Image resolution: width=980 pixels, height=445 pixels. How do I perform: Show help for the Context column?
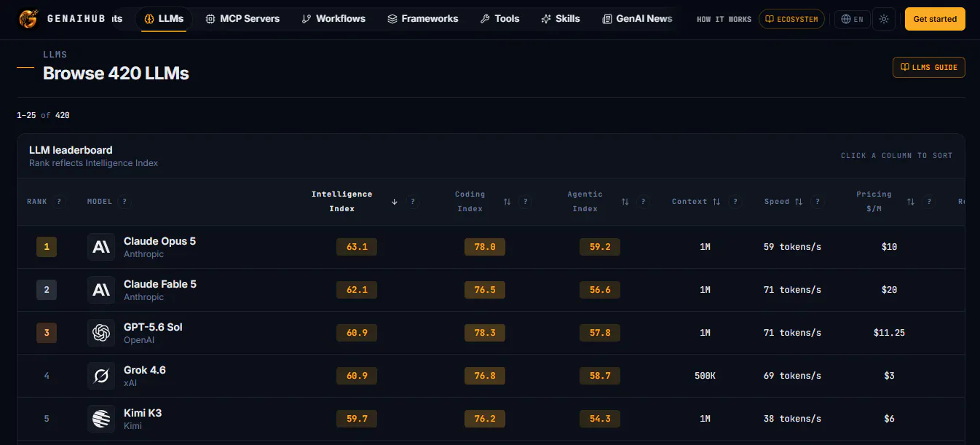click(735, 202)
